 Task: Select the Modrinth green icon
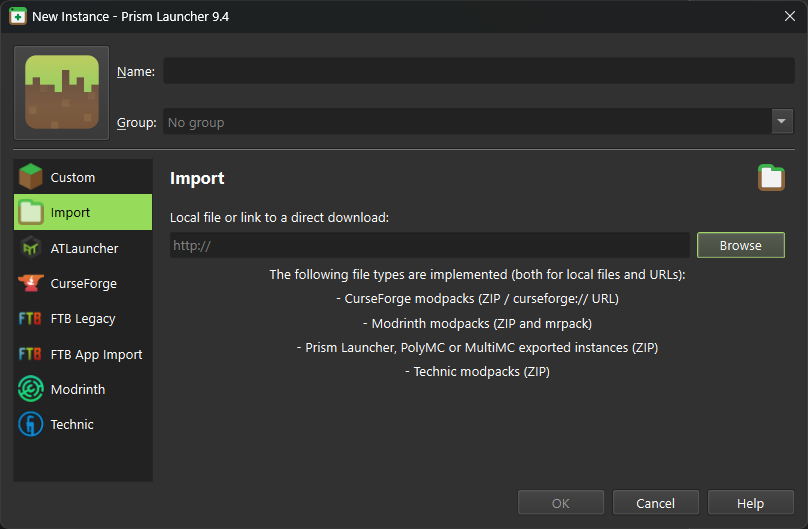click(x=31, y=389)
